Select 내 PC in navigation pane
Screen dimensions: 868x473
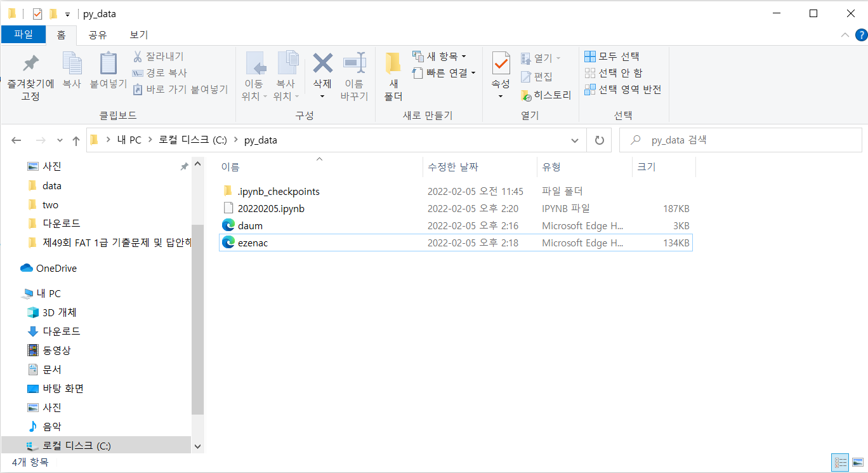pyautogui.click(x=41, y=293)
